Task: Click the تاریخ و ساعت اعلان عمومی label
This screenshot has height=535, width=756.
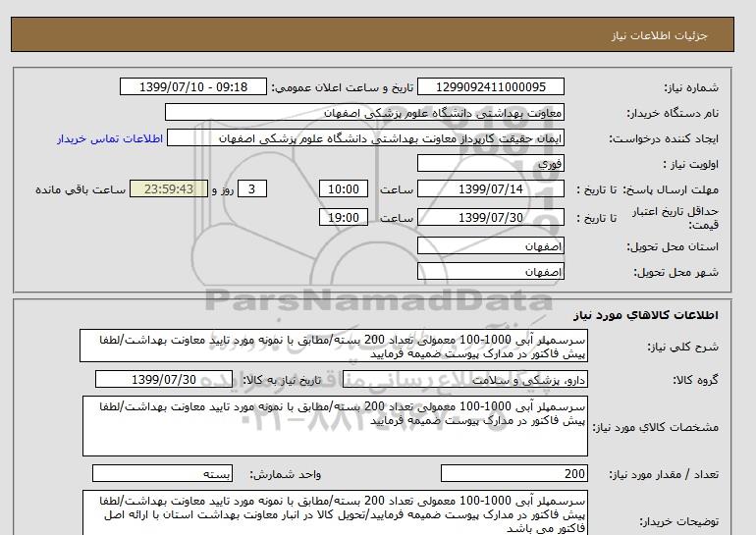Action: point(343,87)
